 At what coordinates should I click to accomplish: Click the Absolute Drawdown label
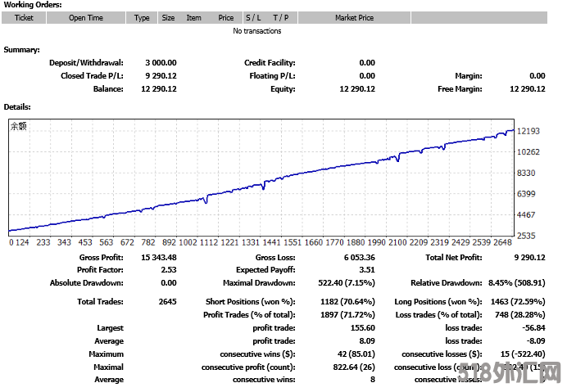pos(86,283)
